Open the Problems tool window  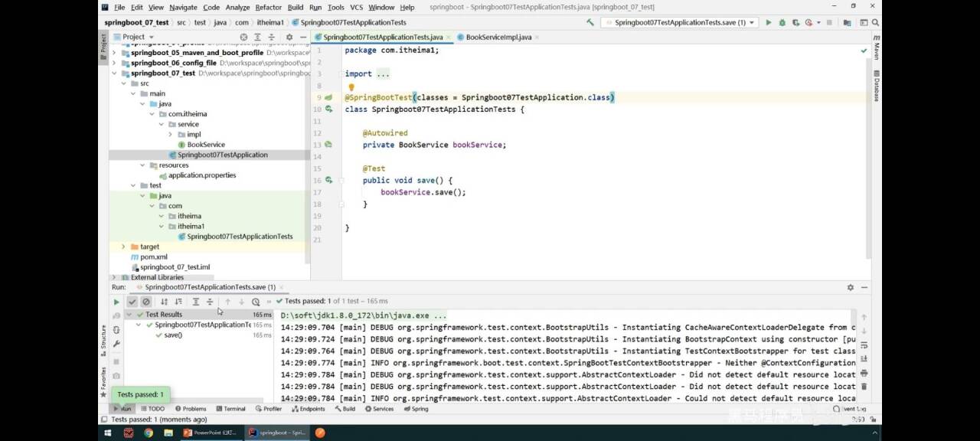coord(190,409)
